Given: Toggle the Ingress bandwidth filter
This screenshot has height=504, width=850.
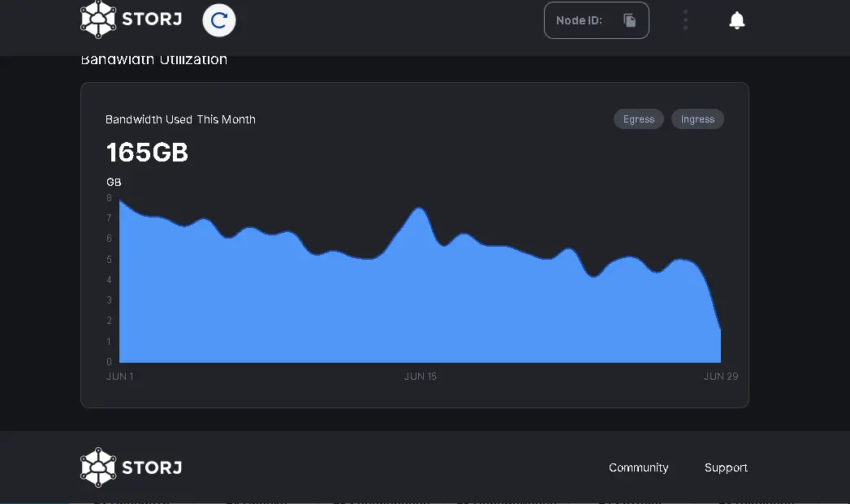Looking at the screenshot, I should [697, 118].
